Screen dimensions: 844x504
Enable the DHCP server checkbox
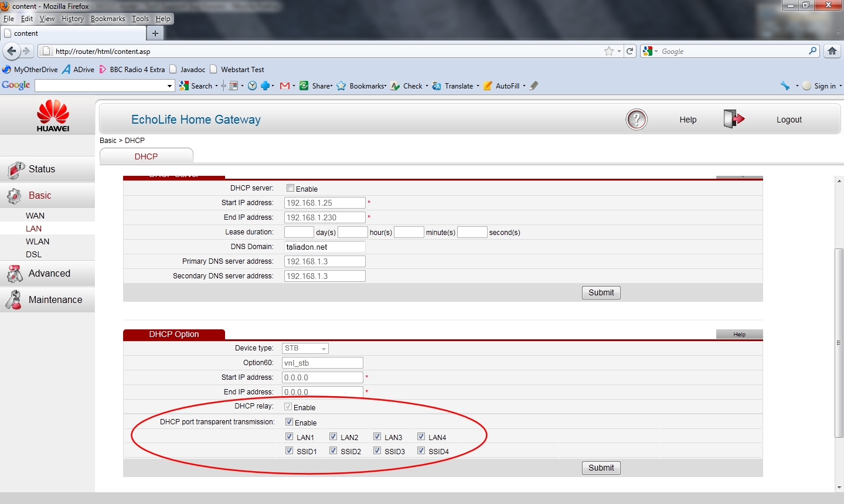click(x=290, y=188)
